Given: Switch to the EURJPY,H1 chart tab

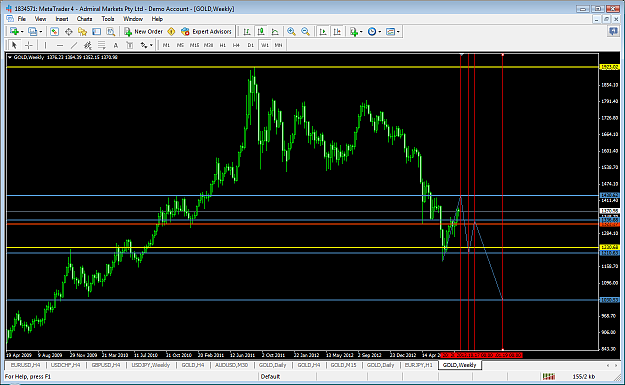Looking at the screenshot, I should 419,365.
